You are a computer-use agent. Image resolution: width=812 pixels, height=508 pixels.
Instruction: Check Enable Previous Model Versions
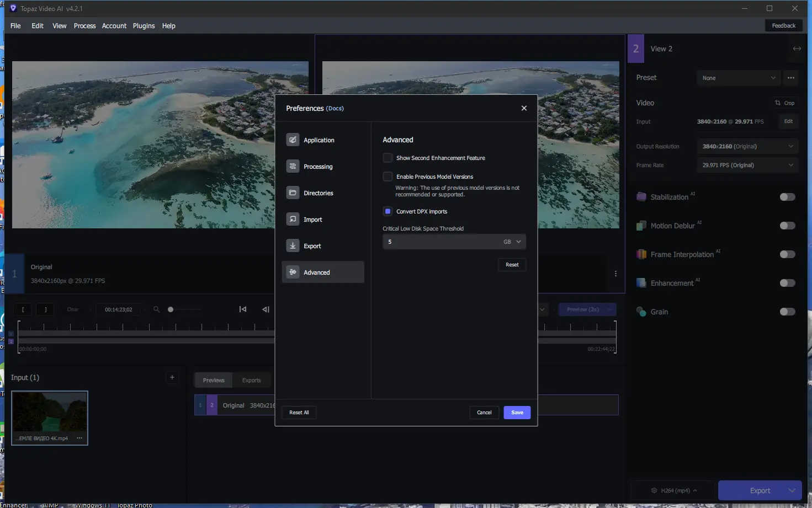tap(388, 177)
